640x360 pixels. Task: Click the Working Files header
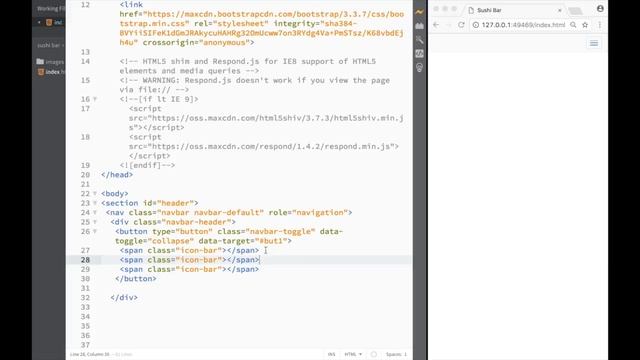pos(51,9)
